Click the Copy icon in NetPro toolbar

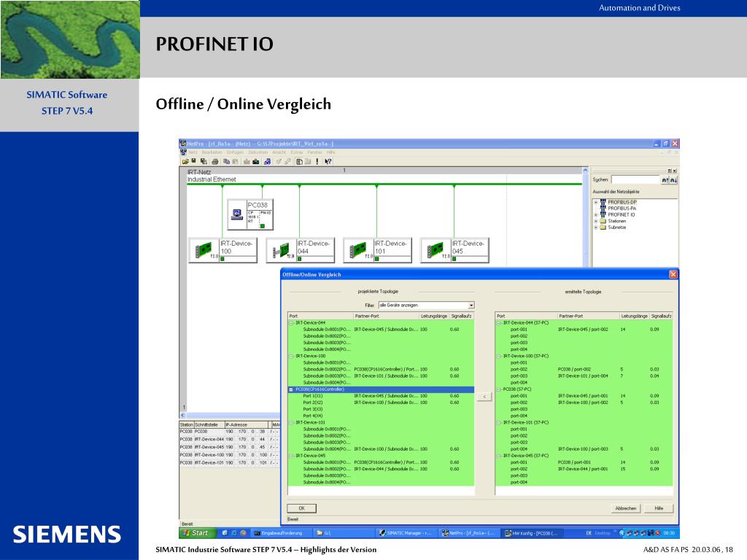pyautogui.click(x=227, y=161)
